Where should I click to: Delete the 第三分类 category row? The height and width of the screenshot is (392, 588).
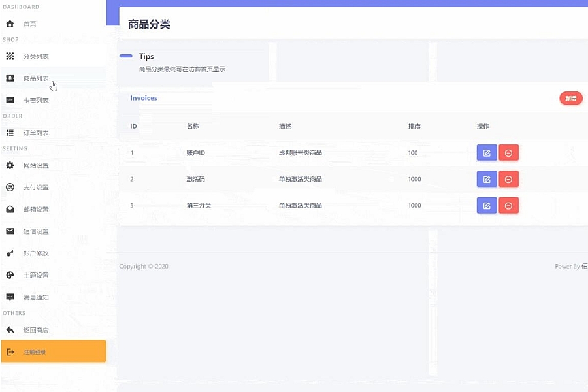point(508,206)
